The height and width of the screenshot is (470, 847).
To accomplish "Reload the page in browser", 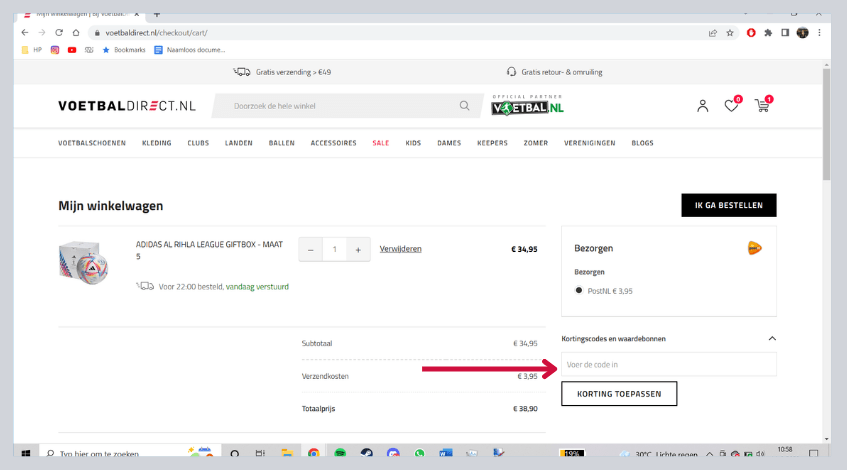I will click(59, 32).
